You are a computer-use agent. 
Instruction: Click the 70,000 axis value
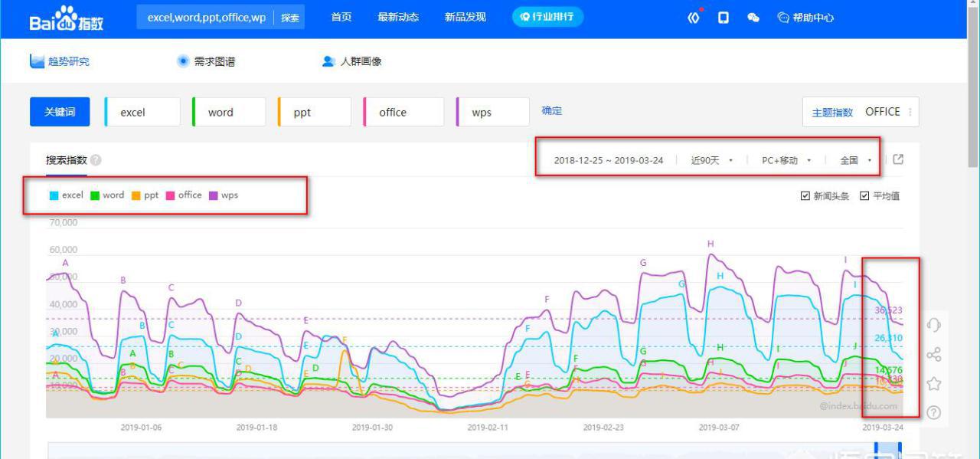point(62,223)
